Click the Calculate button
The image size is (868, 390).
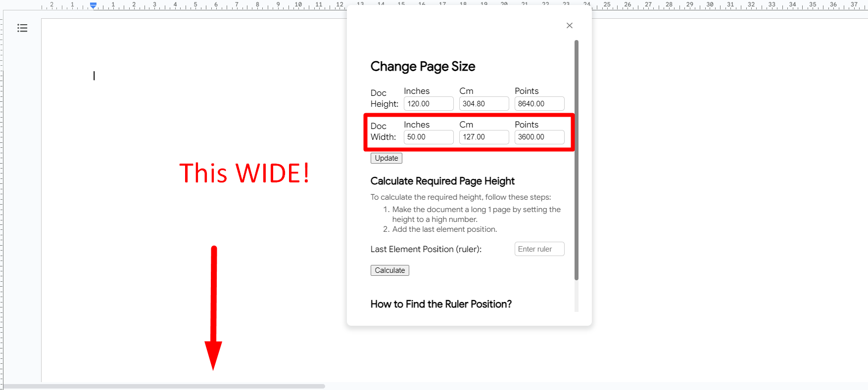pyautogui.click(x=390, y=270)
